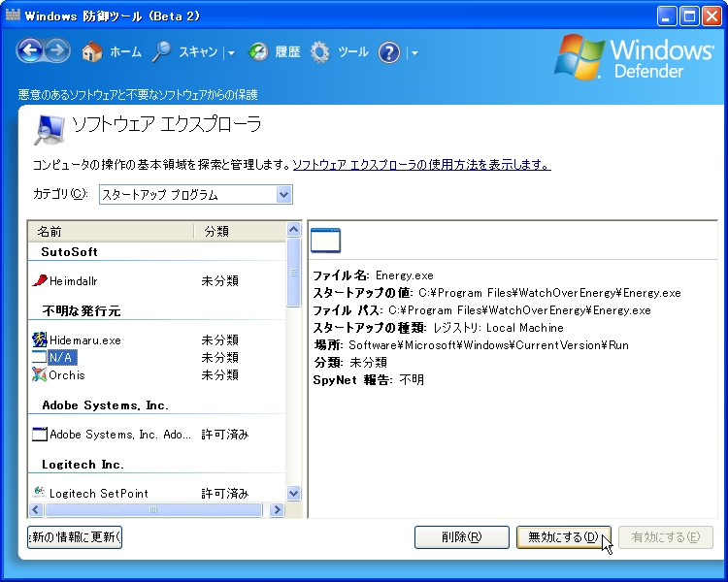Open the Tools (ツール) gear icon
This screenshot has width=728, height=582.
tap(320, 52)
